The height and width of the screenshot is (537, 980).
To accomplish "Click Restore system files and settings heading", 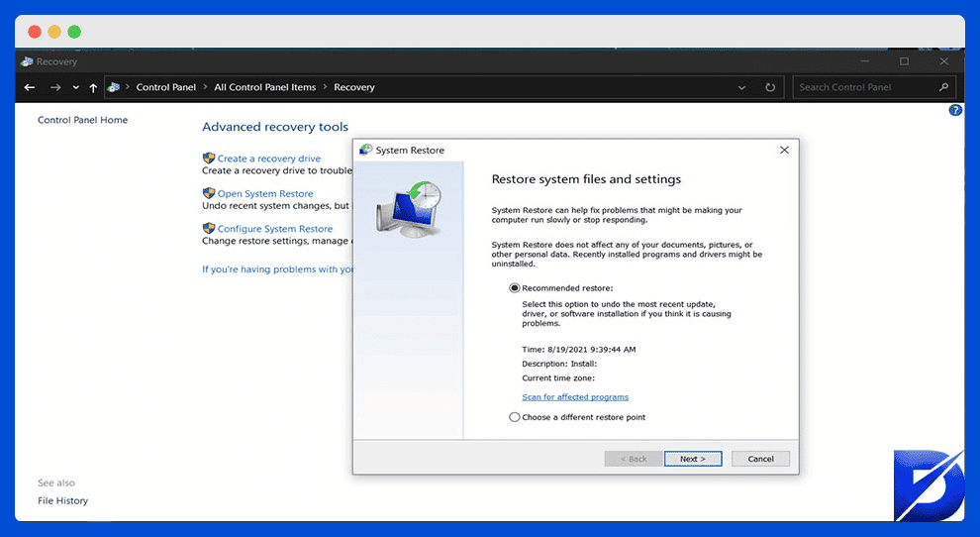I will pyautogui.click(x=586, y=179).
